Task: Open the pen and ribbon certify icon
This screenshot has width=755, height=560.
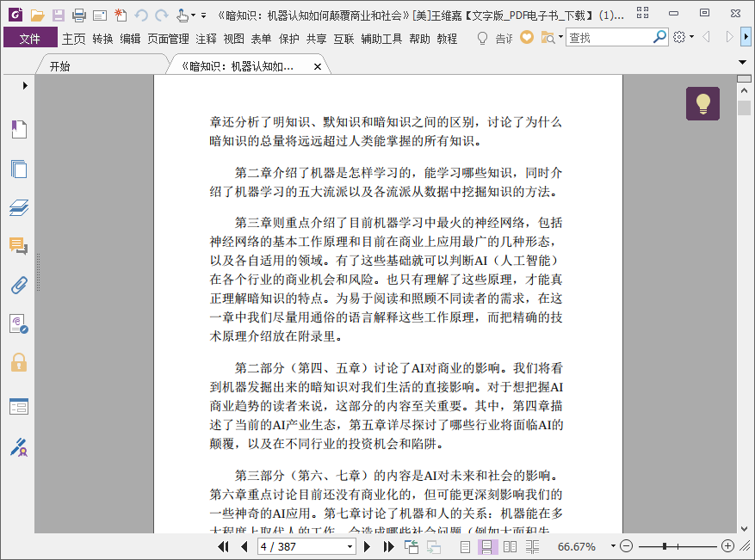Action: pos(19,447)
